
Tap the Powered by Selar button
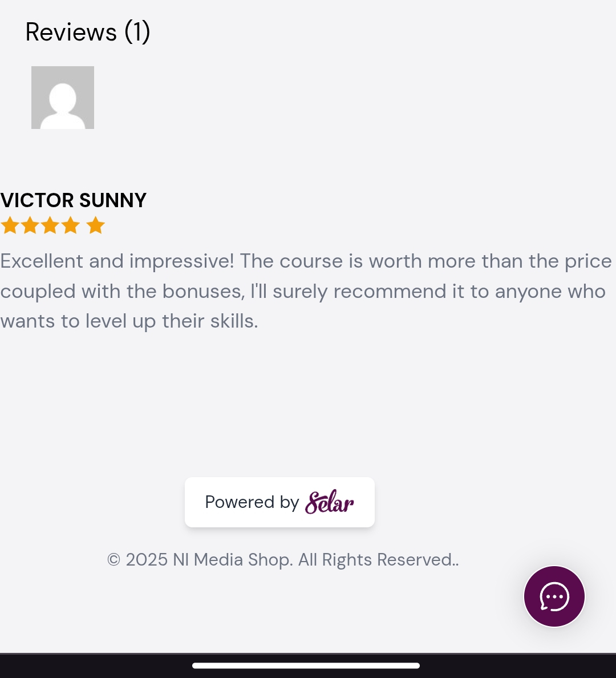coord(279,502)
